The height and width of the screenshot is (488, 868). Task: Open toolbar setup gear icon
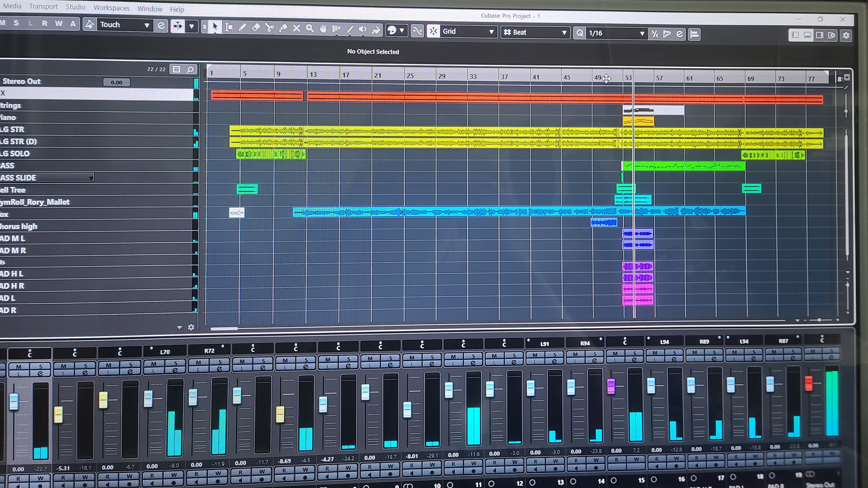pos(846,36)
